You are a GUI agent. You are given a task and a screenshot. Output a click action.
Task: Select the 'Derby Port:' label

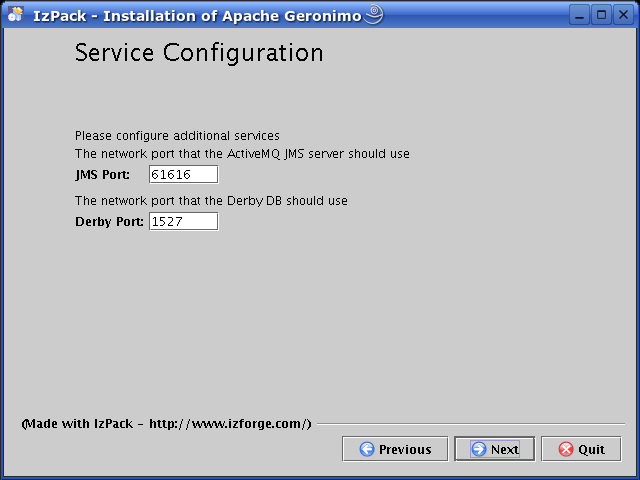pyautogui.click(x=109, y=221)
